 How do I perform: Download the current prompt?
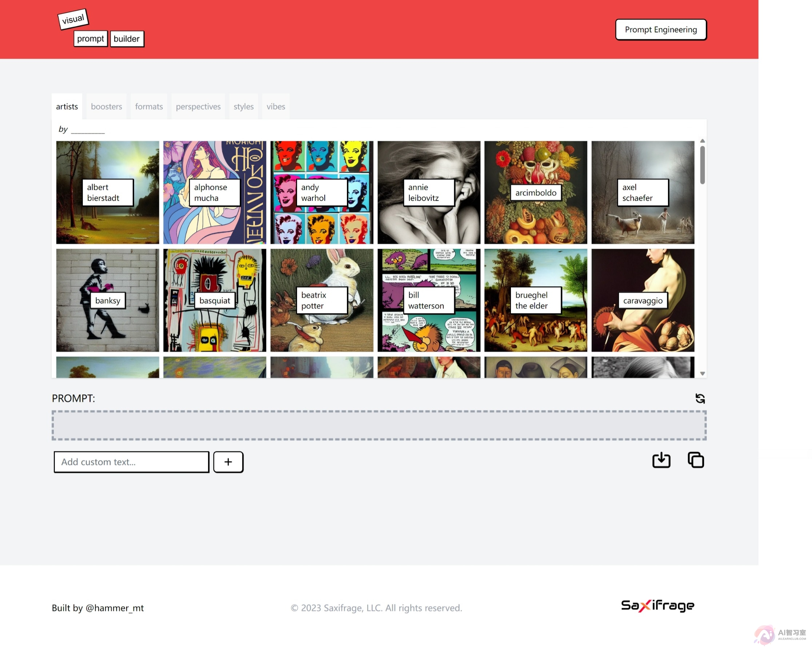pyautogui.click(x=662, y=460)
